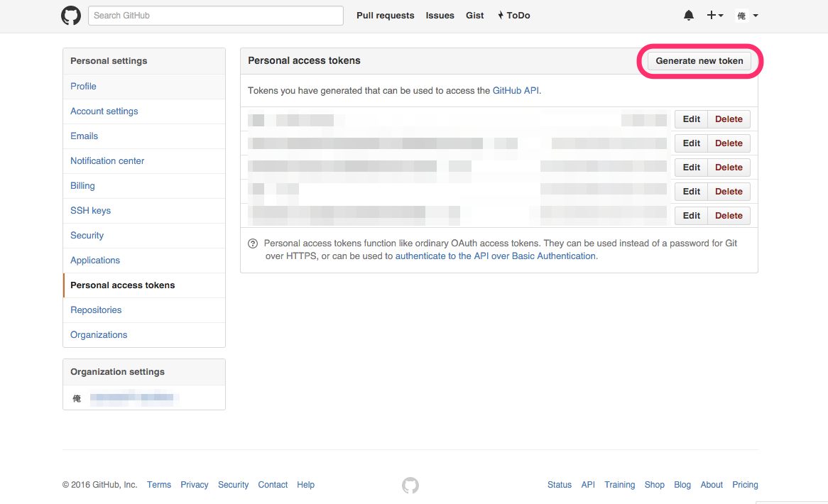Viewport: 828px width, 504px height.
Task: Navigate to SSH keys in the sidebar
Action: 90,210
